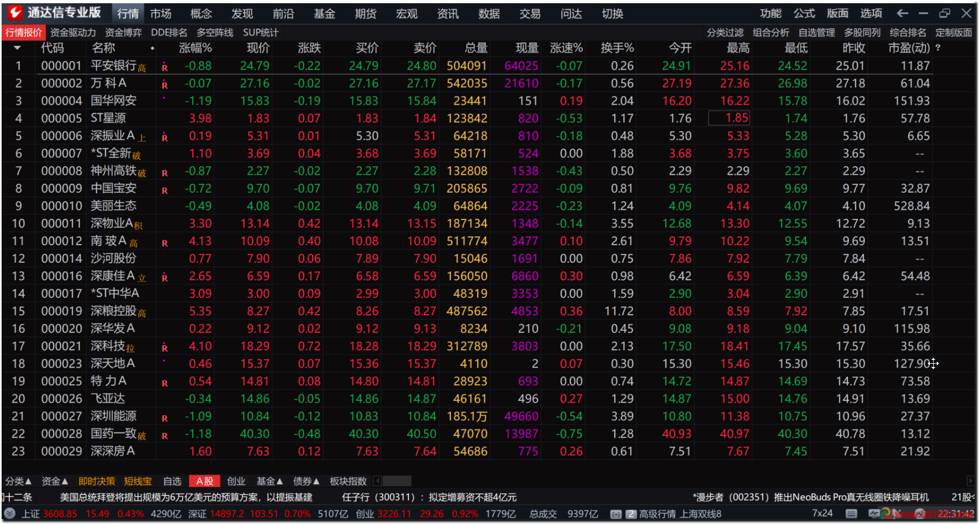Click the horizontal tab scrollbar thumb
The width and height of the screenshot is (980, 524).
coord(397,481)
